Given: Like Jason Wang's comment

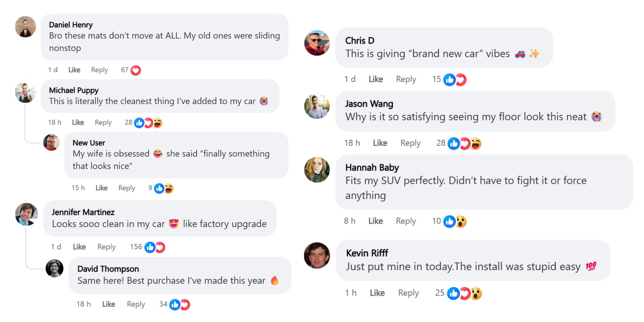Looking at the screenshot, I should 380,143.
